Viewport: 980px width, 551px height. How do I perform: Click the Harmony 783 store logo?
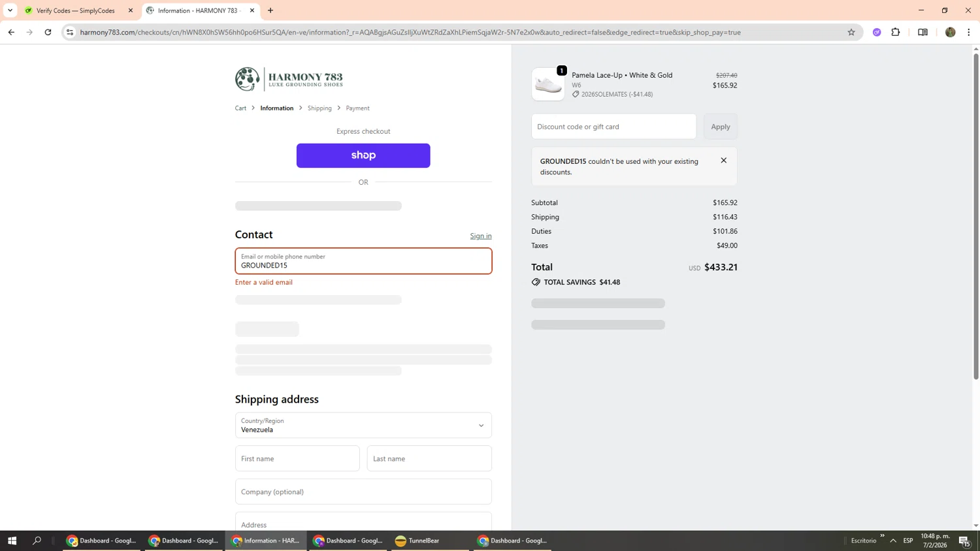point(289,79)
